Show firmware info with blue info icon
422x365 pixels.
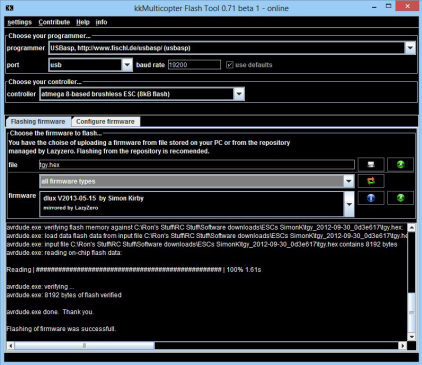(x=371, y=198)
